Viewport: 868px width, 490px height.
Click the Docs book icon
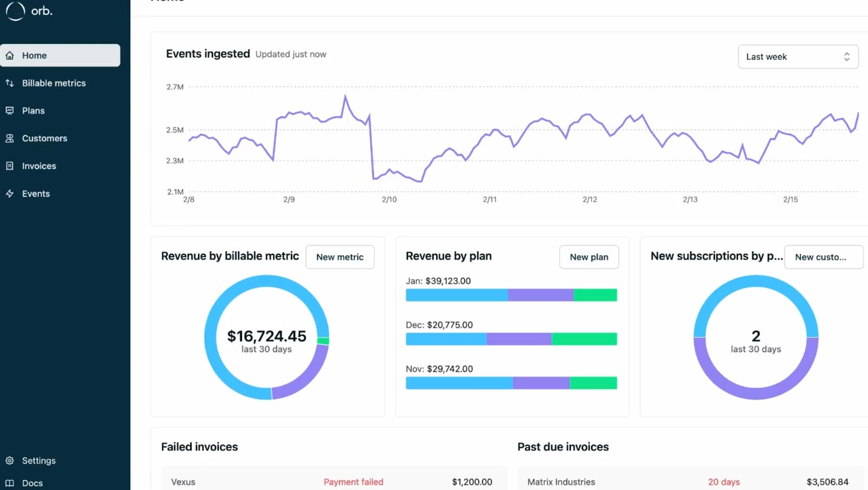pos(10,483)
